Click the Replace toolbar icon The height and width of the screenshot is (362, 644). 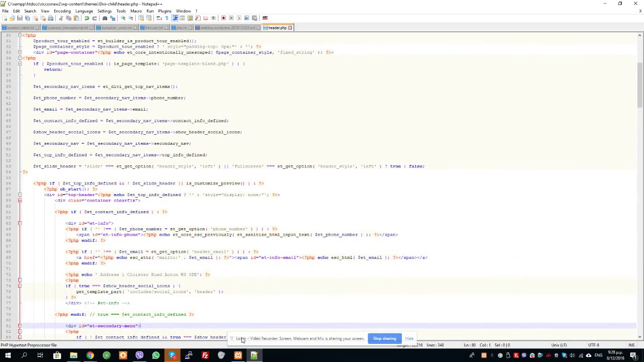[x=112, y=18]
